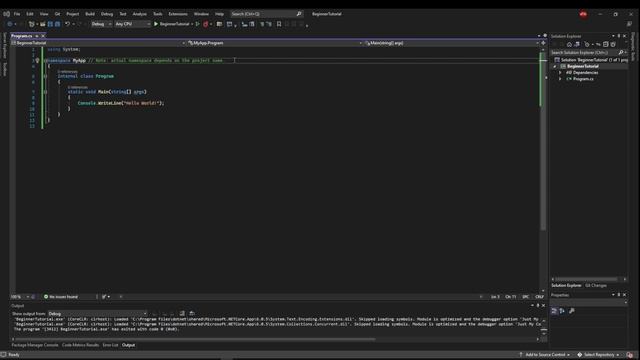Pin the Program.cs editor tab
640x360 pixels.
37,36
